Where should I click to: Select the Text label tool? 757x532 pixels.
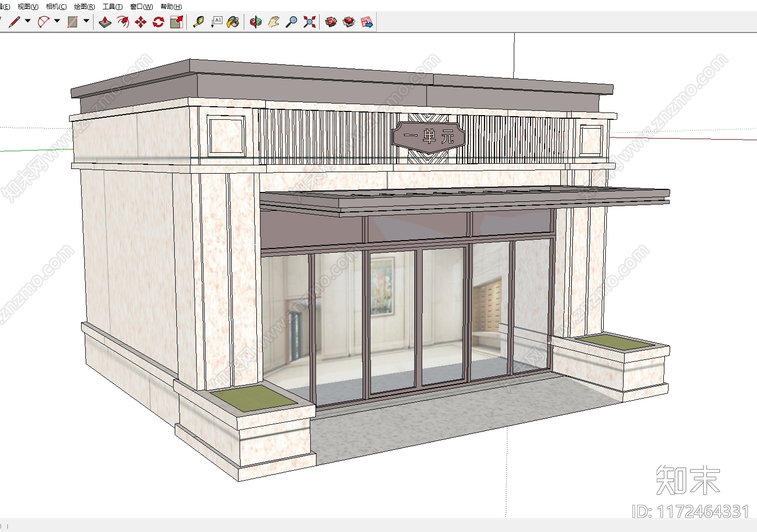tap(217, 22)
